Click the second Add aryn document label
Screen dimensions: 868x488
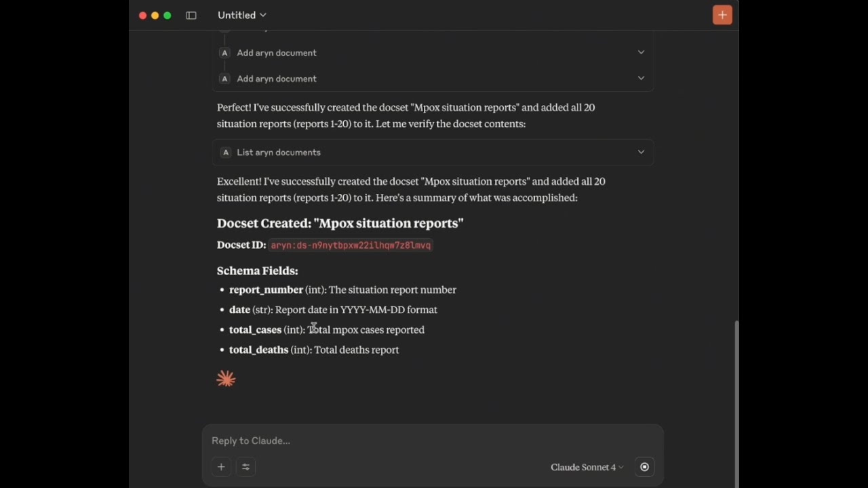tap(277, 79)
